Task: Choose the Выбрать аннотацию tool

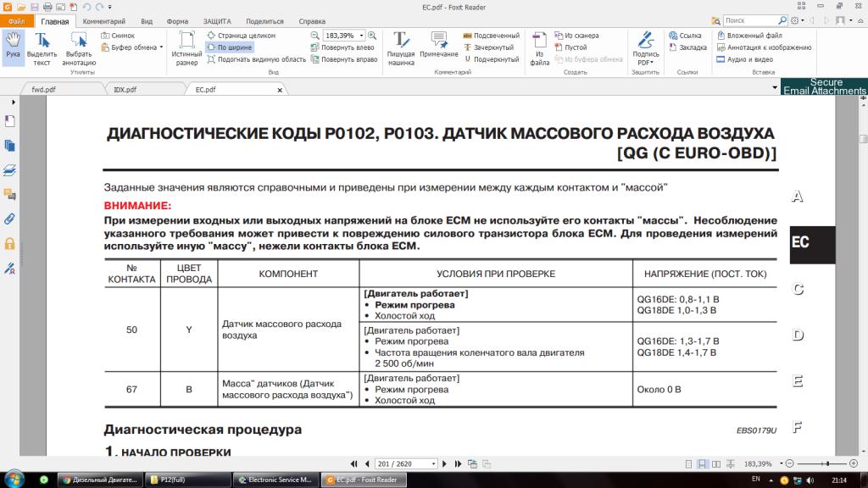Action: point(79,48)
